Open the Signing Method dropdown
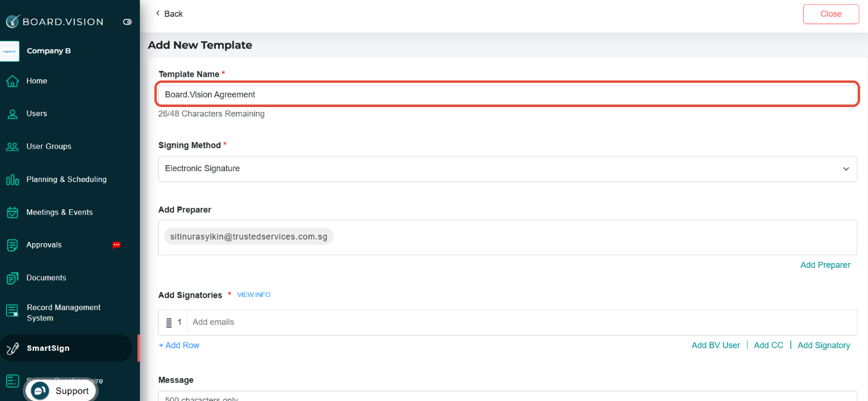 (507, 169)
